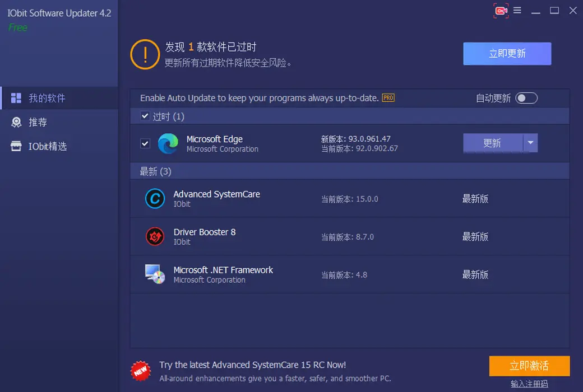Click the orange 立即激活 button

[x=529, y=366]
